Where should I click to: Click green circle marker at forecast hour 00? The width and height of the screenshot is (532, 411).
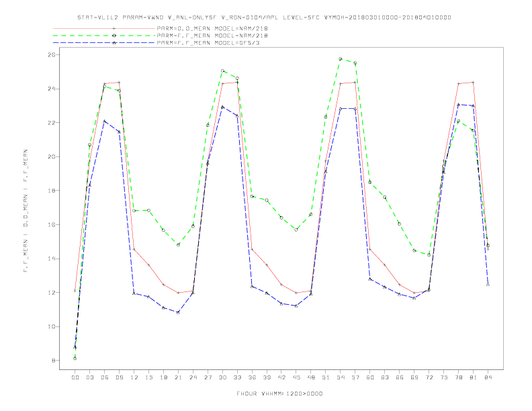(75, 359)
